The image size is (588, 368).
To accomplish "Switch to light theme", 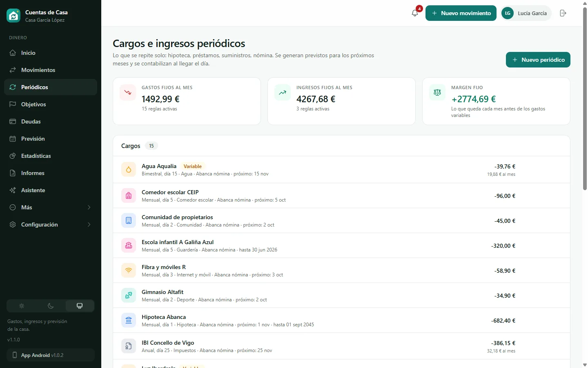I will click(22, 306).
